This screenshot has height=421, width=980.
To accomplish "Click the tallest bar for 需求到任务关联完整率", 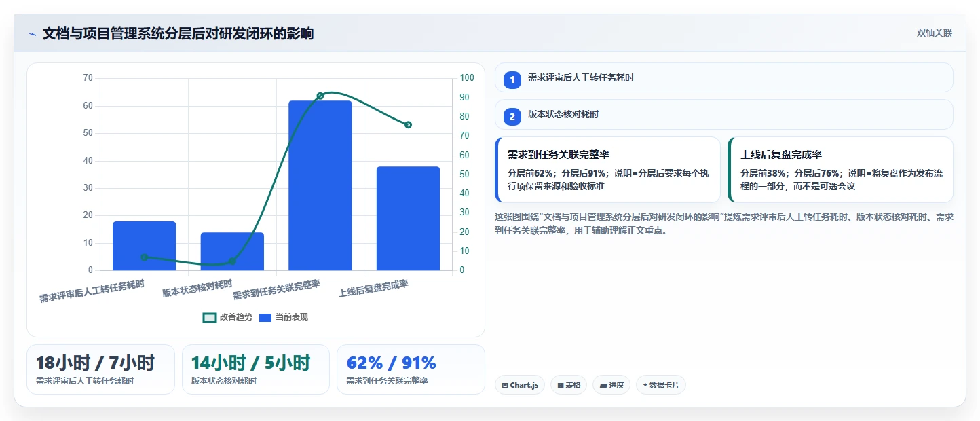I will pos(320,185).
